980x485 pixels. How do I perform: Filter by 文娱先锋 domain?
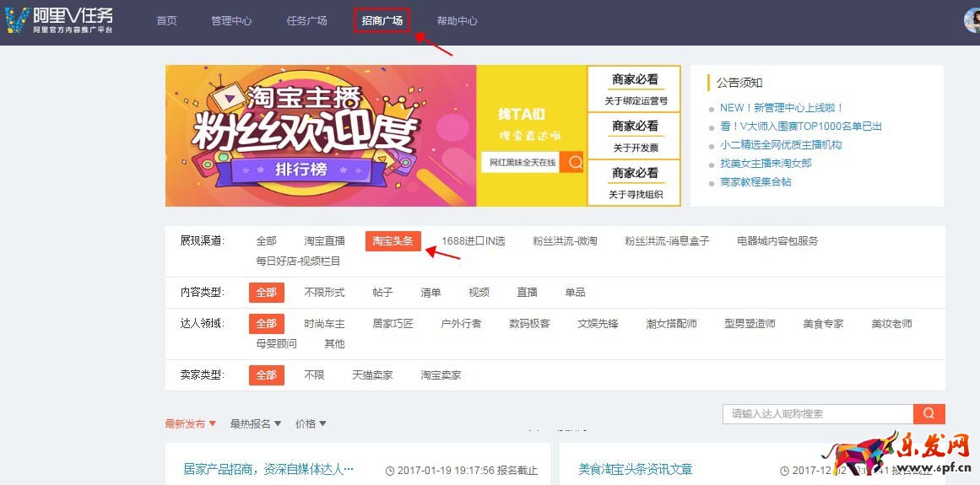(598, 324)
